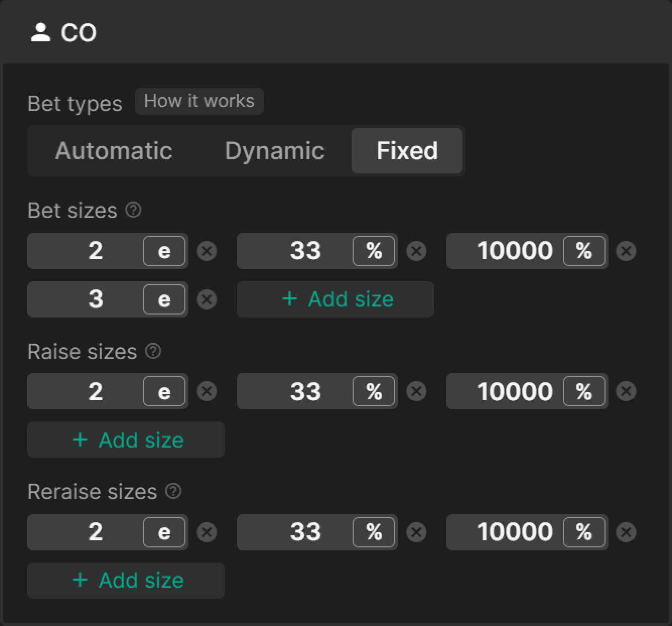
Task: Select the Dynamic bet type
Action: point(274,151)
